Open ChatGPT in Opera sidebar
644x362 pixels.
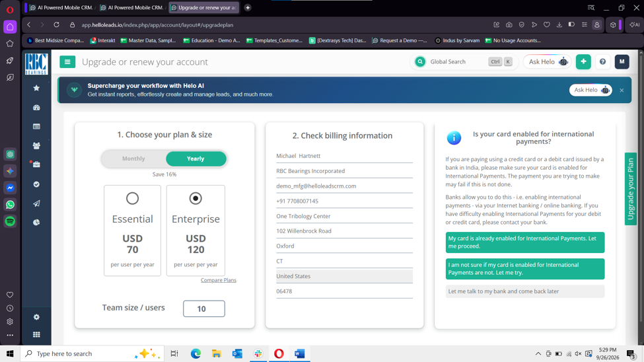tap(11, 155)
